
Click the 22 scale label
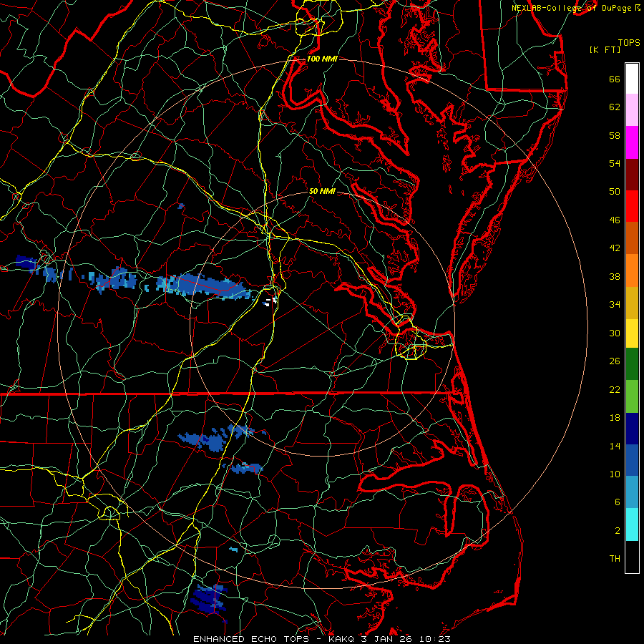point(615,389)
